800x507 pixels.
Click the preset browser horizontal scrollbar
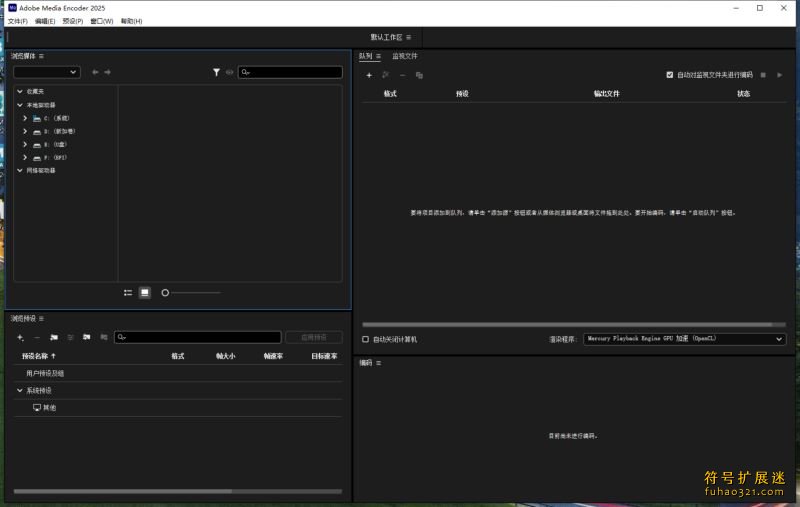point(123,491)
